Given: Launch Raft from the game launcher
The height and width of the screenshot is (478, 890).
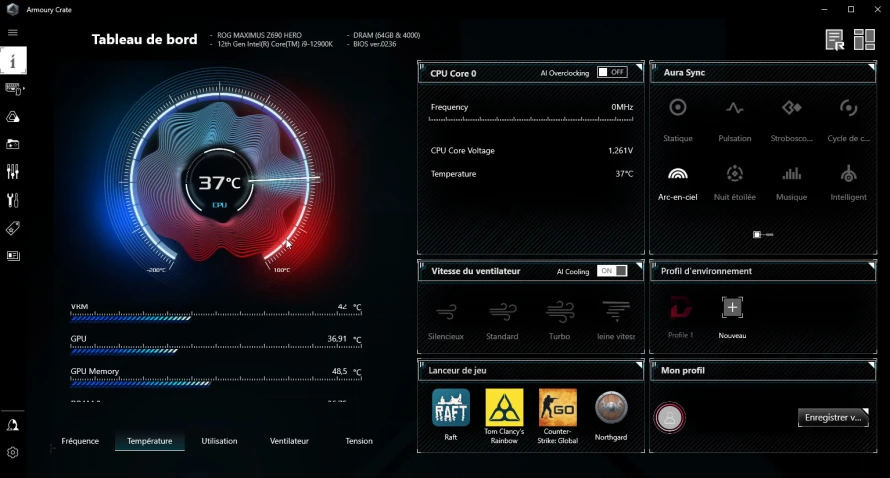Looking at the screenshot, I should (451, 414).
